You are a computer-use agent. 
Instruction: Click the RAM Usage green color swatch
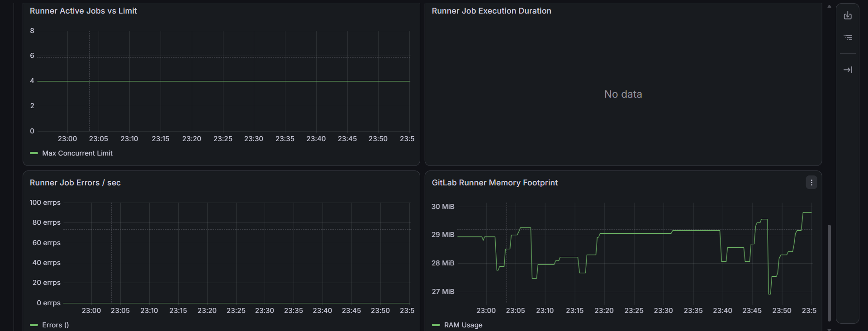[436, 325]
